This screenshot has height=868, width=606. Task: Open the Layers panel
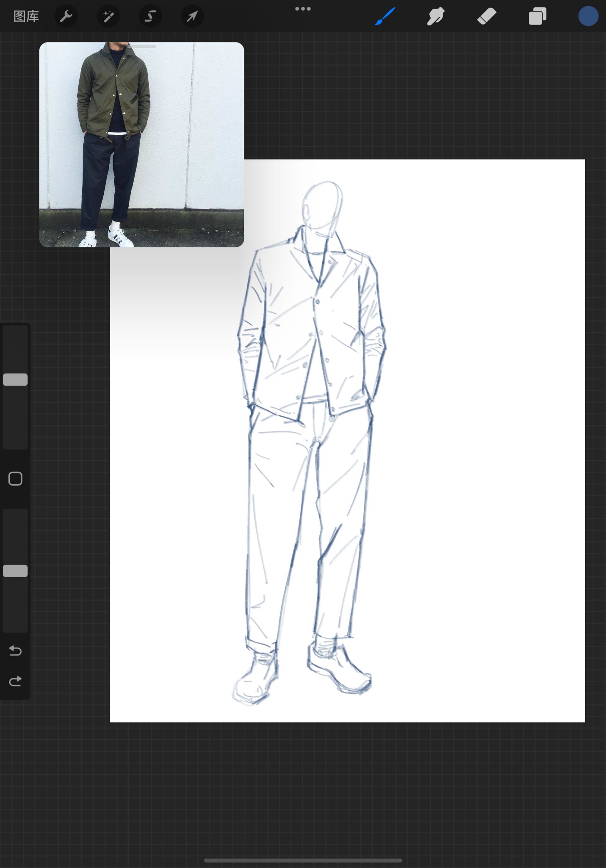coord(537,17)
